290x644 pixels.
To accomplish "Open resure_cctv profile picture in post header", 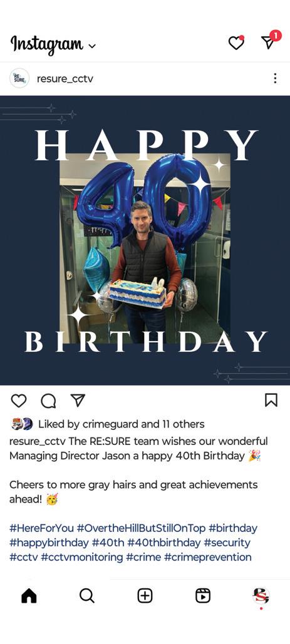I will 19,78.
